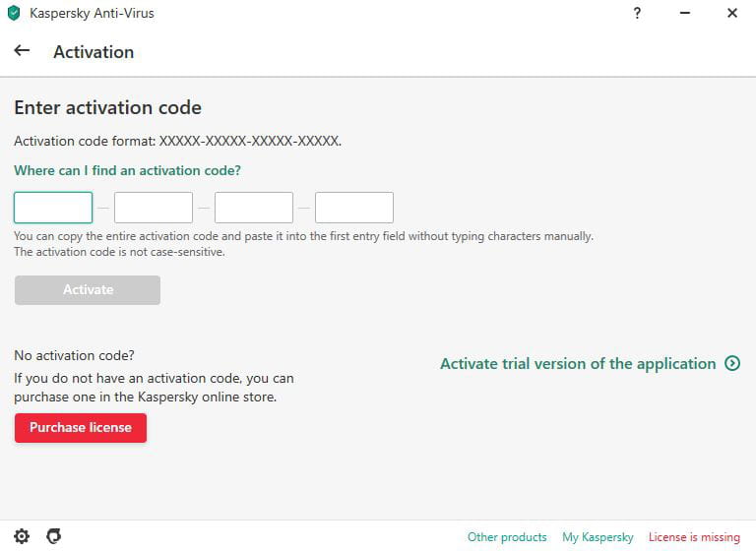This screenshot has width=756, height=551.
Task: Go back using the left arrow
Action: tap(22, 50)
